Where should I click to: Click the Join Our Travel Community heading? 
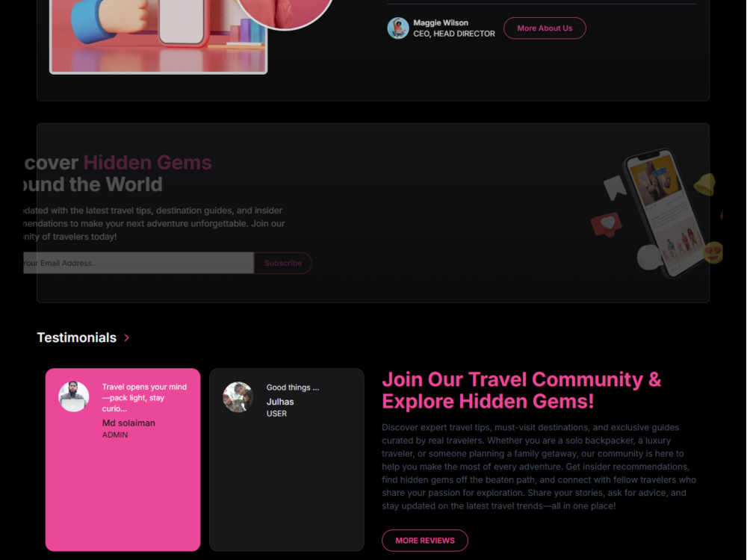click(521, 390)
